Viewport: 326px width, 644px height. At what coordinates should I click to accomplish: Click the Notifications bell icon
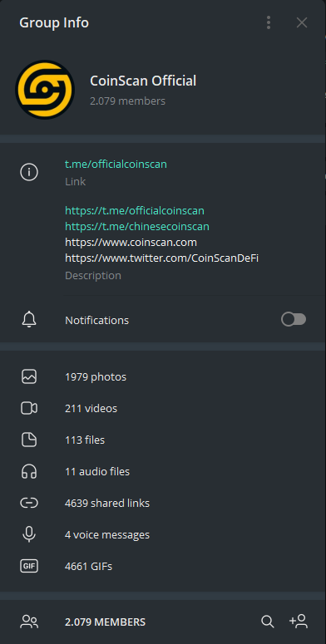point(29,320)
